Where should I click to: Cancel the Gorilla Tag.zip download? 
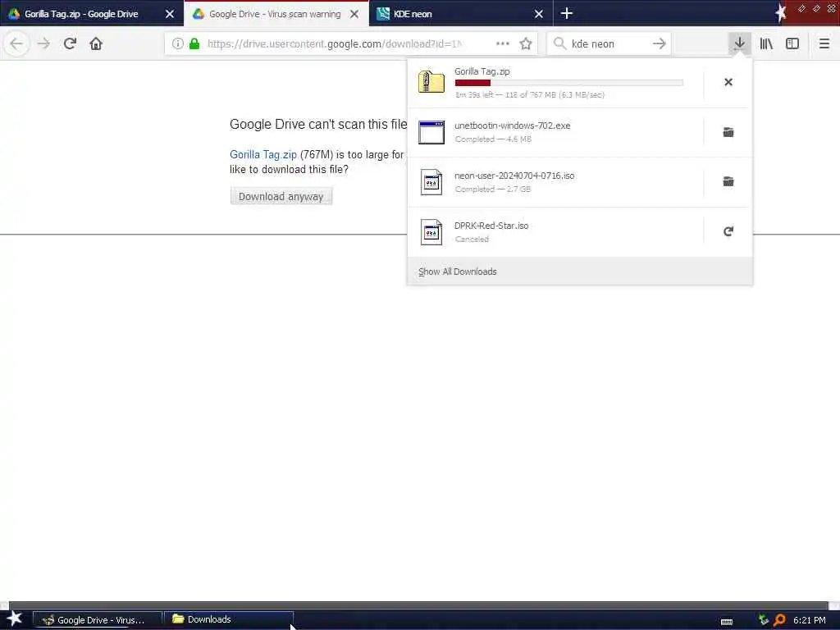coord(728,82)
